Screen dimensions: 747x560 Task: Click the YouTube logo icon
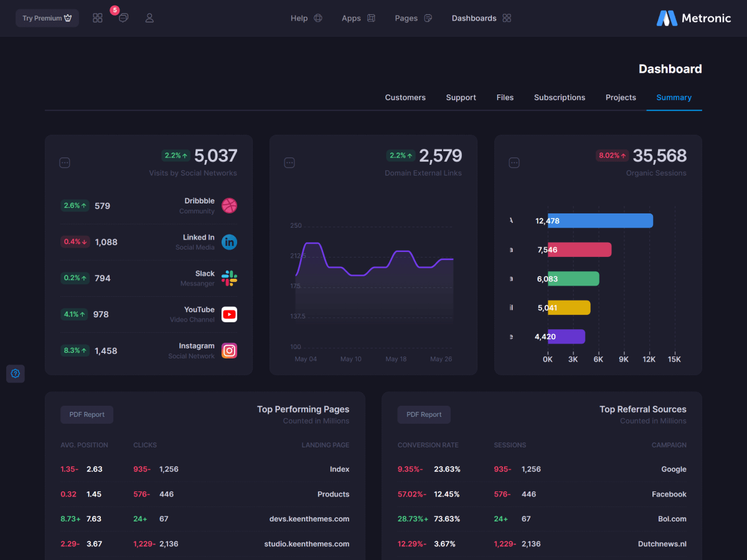coord(229,314)
